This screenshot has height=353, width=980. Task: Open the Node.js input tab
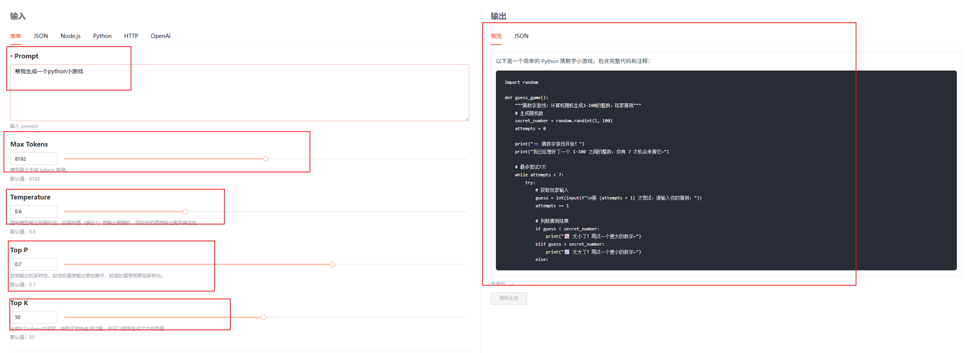tap(71, 36)
